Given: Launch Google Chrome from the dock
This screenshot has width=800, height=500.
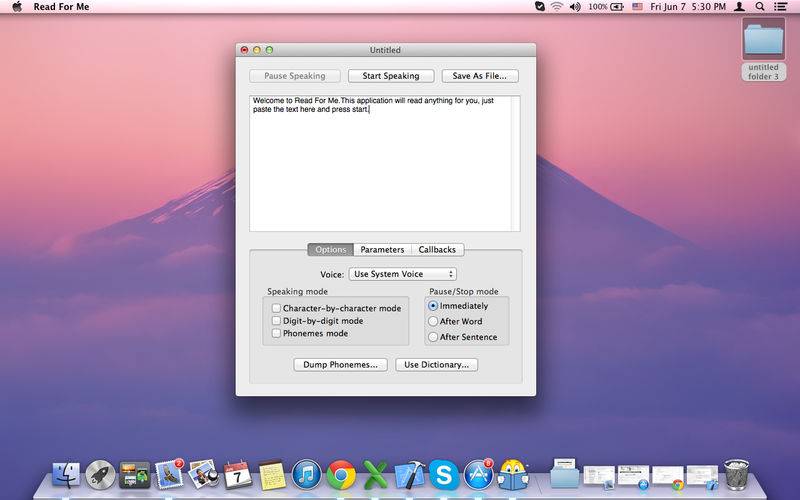Looking at the screenshot, I should 341,475.
